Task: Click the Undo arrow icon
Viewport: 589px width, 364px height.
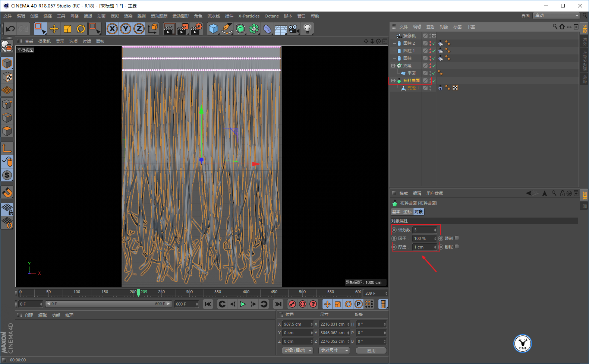Action: click(10, 29)
